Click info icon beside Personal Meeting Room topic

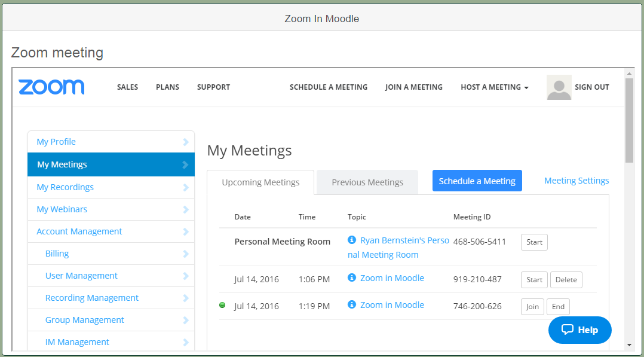[x=351, y=240]
